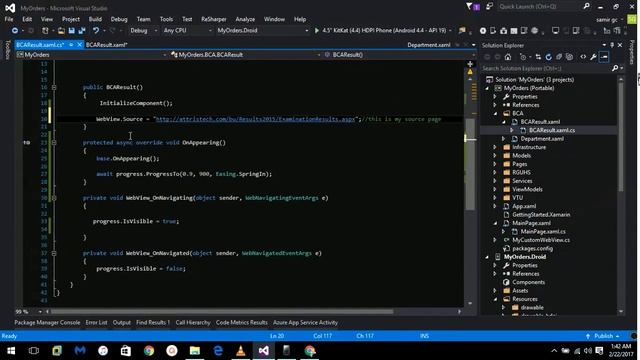This screenshot has height=360, width=640.
Task: Select MainPage.xaml.cs in Solution Explorer
Action: point(543,231)
